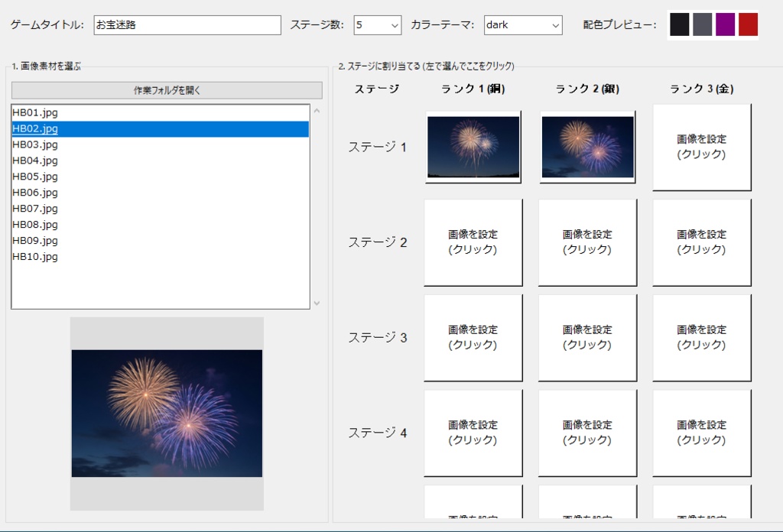Click the ゲームタイトル text field
The height and width of the screenshot is (532, 783).
coord(187,25)
